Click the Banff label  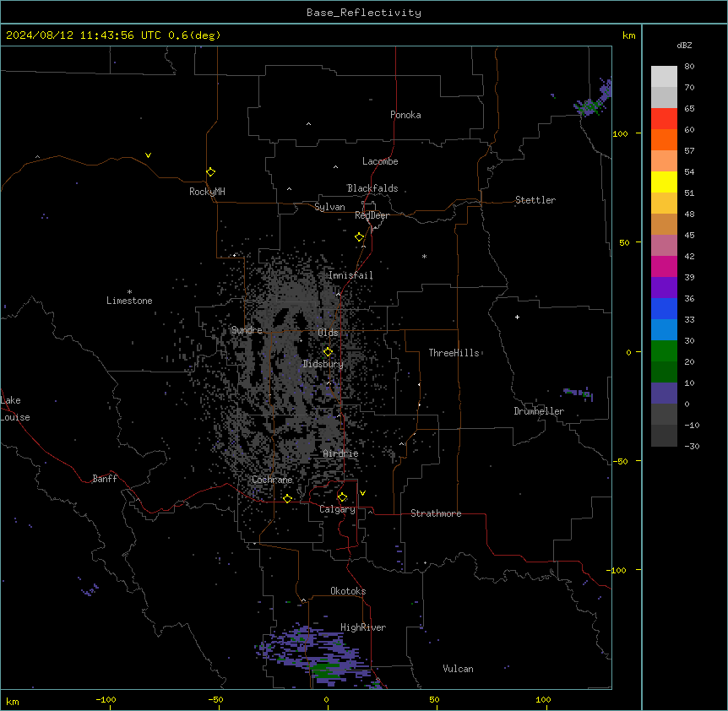[x=105, y=479]
